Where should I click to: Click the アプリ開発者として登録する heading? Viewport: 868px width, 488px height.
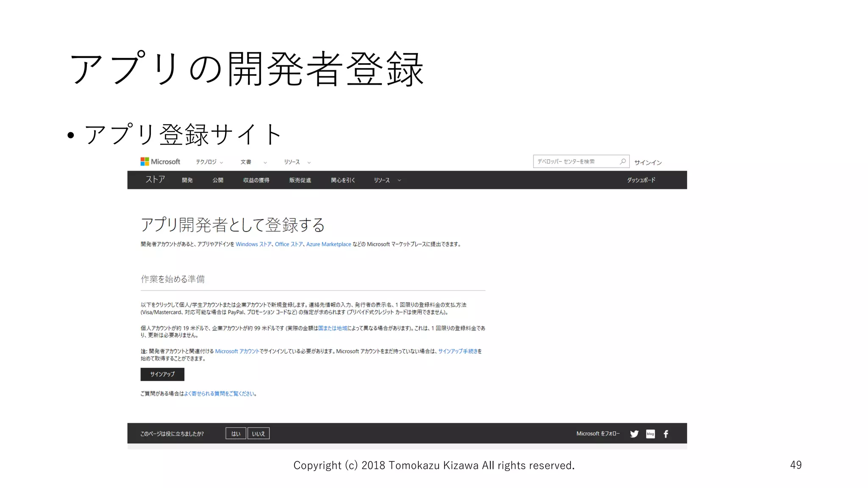click(x=233, y=225)
